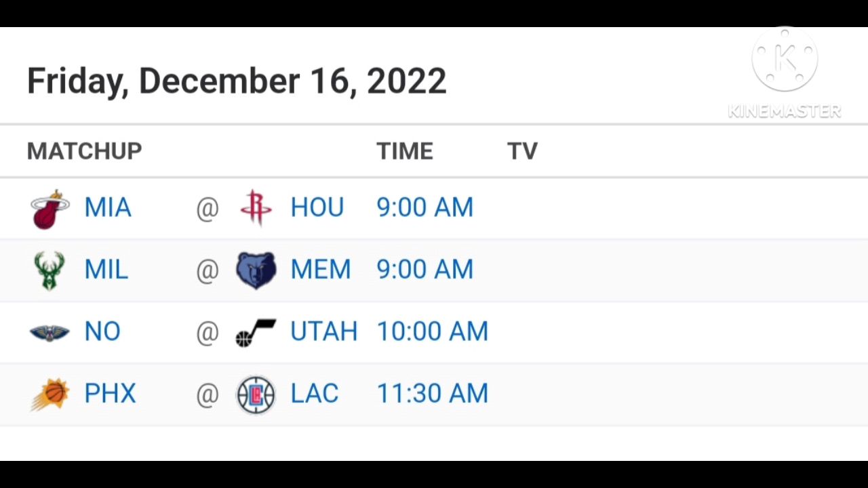868x488 pixels.
Task: Open the 10:00 AM game time link
Action: [x=432, y=331]
